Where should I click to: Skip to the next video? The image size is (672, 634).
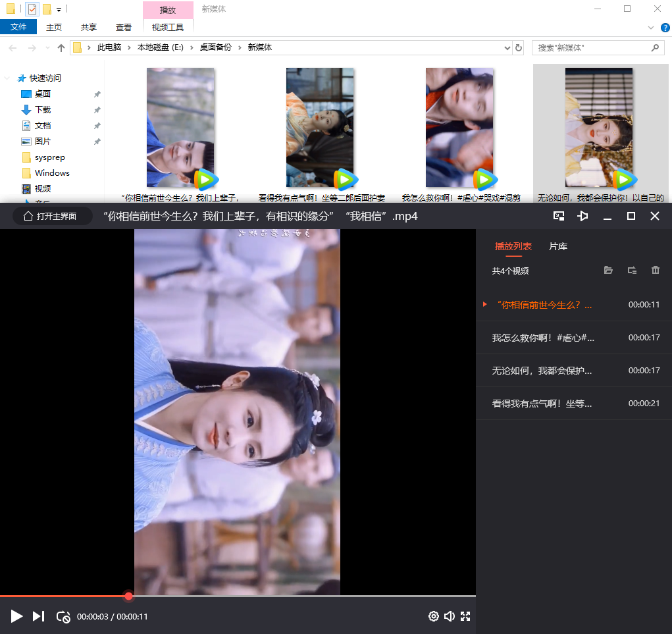pyautogui.click(x=39, y=616)
